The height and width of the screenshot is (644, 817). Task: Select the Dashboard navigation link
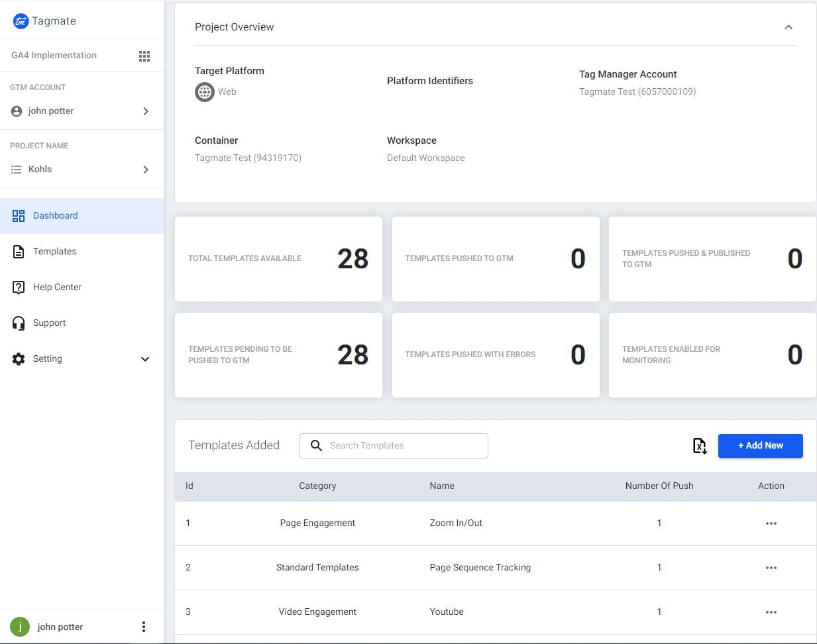point(55,215)
